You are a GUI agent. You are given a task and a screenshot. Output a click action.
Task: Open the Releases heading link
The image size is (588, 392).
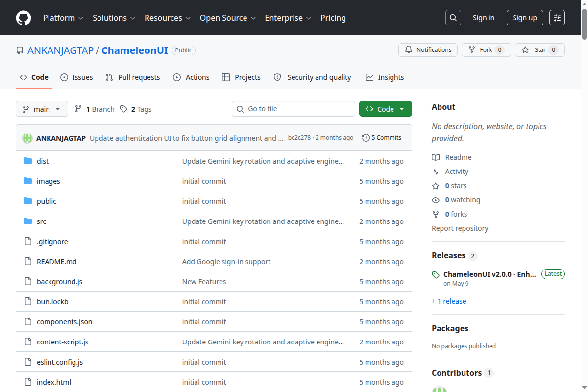(448, 255)
